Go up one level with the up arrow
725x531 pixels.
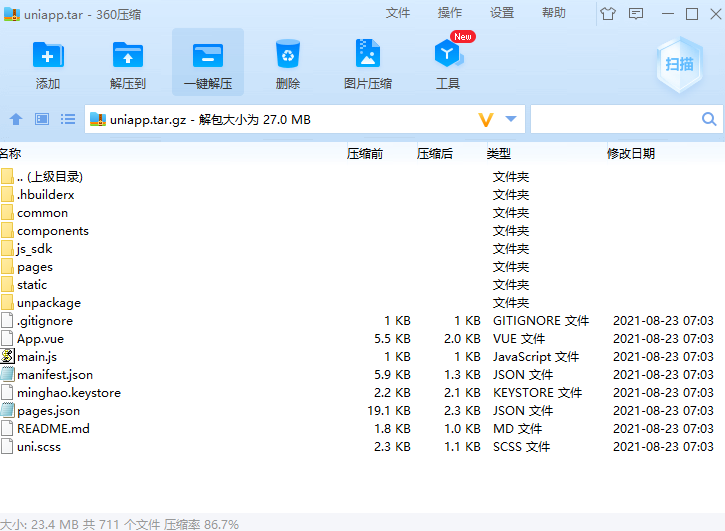tap(16, 119)
